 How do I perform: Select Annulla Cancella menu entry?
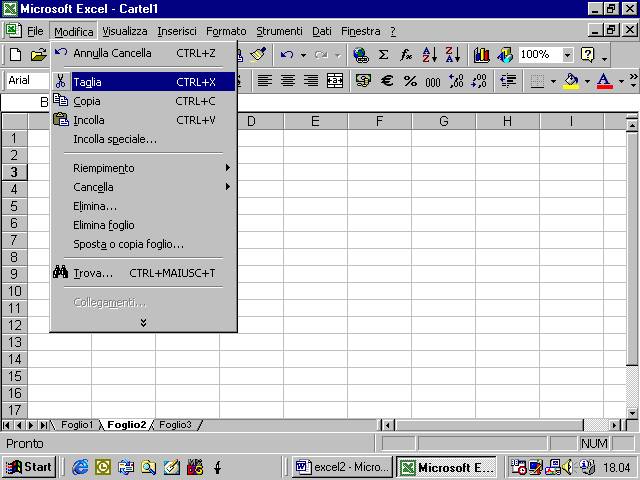[143, 53]
